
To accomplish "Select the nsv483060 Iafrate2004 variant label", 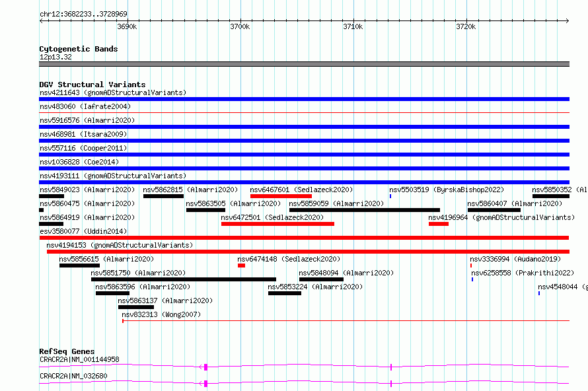I will point(85,106).
